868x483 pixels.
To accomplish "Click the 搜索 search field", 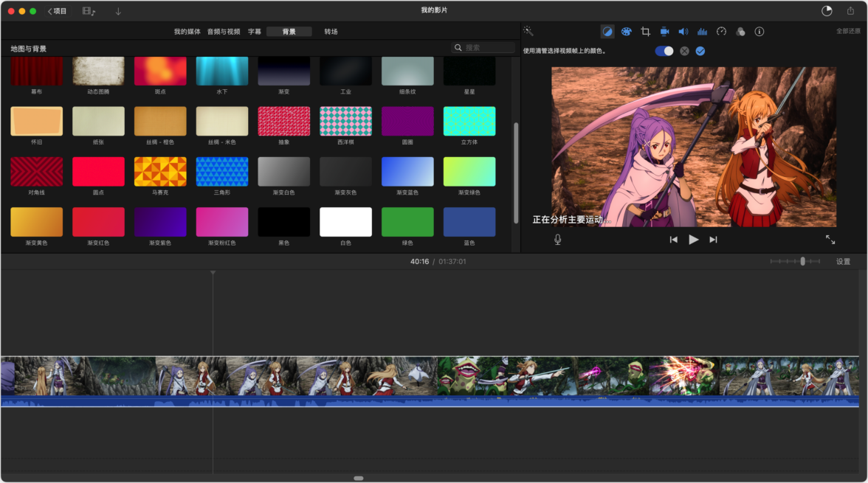I will coord(483,48).
